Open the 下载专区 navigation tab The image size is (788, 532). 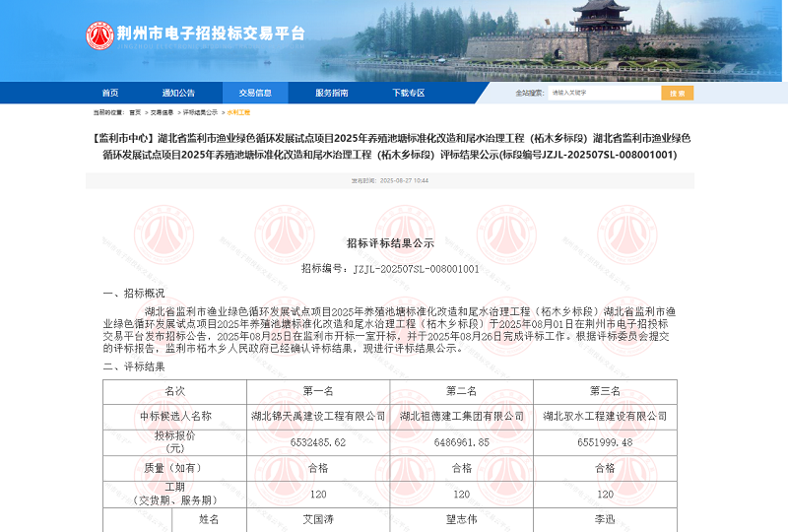pos(408,93)
